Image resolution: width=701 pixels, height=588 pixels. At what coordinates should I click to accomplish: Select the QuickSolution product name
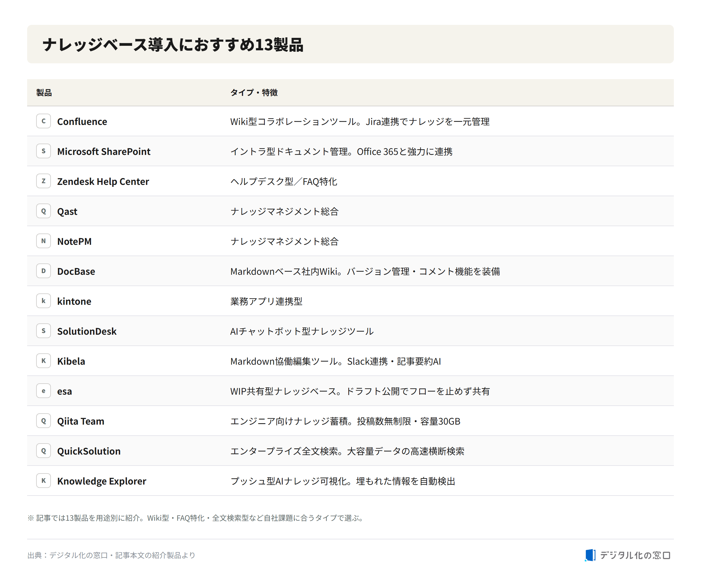click(x=89, y=451)
